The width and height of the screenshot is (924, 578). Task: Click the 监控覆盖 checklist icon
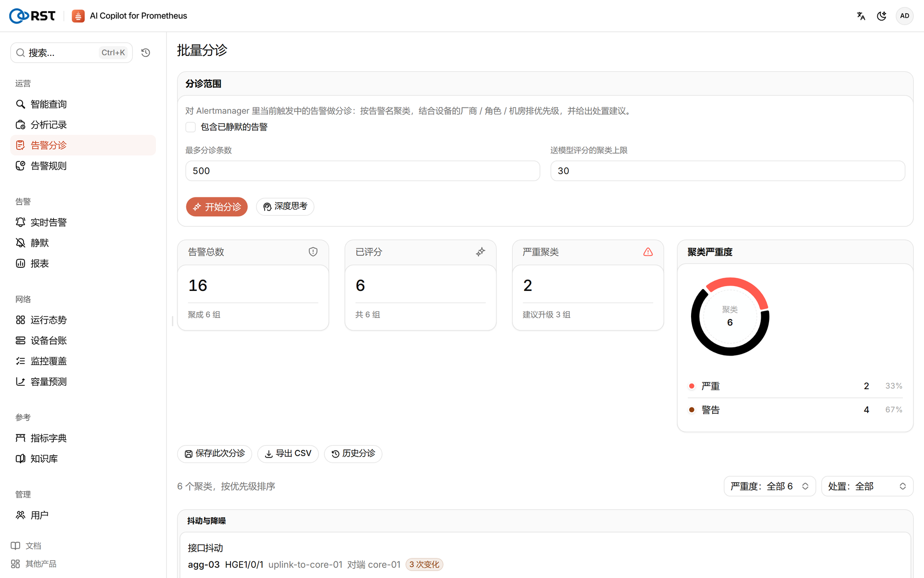click(20, 361)
